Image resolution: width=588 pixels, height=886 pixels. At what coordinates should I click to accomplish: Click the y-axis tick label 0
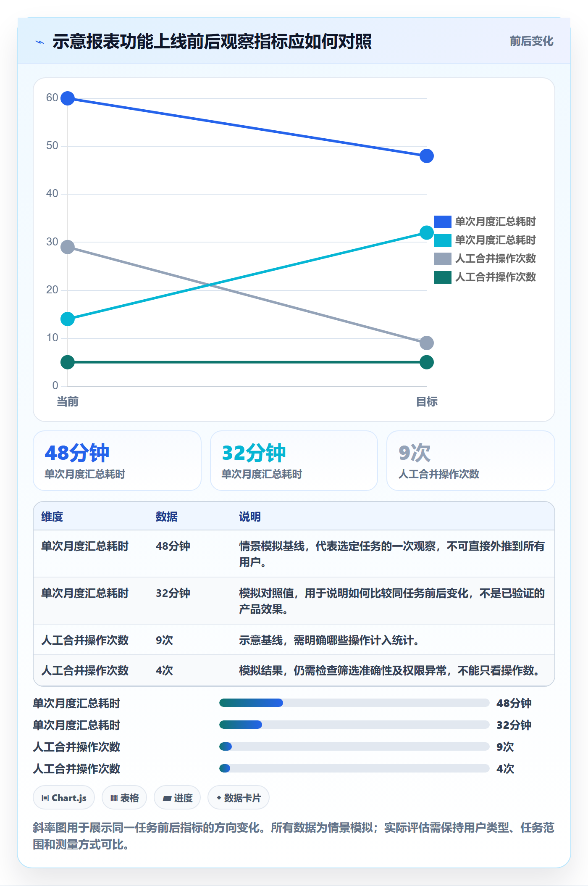pos(55,386)
